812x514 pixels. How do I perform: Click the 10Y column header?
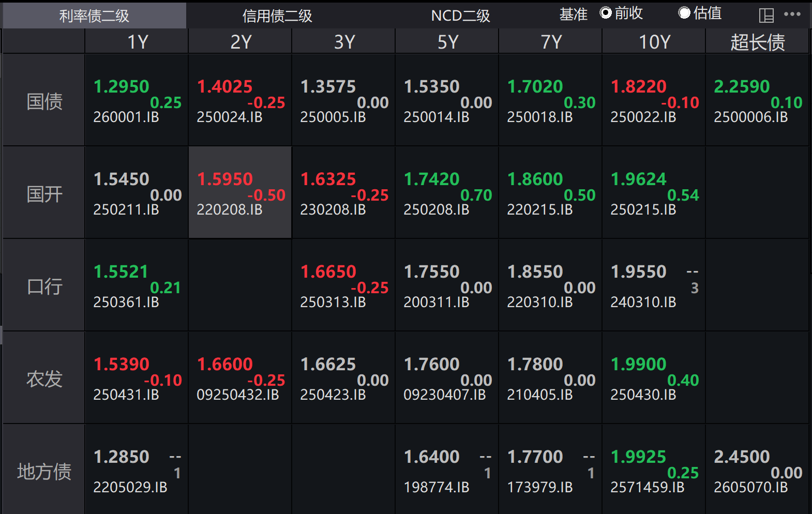[654, 42]
